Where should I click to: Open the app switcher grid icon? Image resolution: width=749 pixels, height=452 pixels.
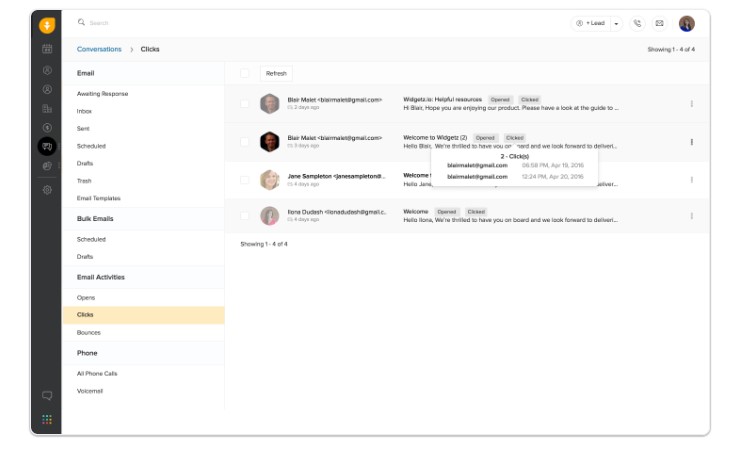coord(47,420)
